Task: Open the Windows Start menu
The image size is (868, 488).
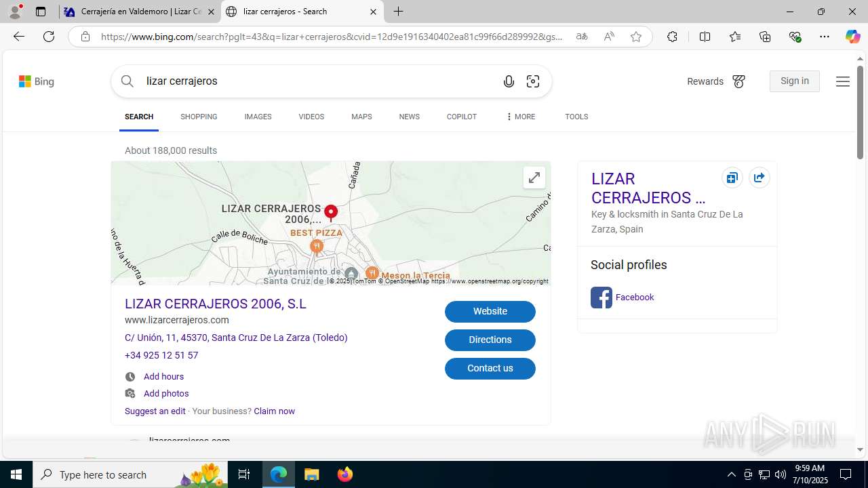Action: coord(16,474)
